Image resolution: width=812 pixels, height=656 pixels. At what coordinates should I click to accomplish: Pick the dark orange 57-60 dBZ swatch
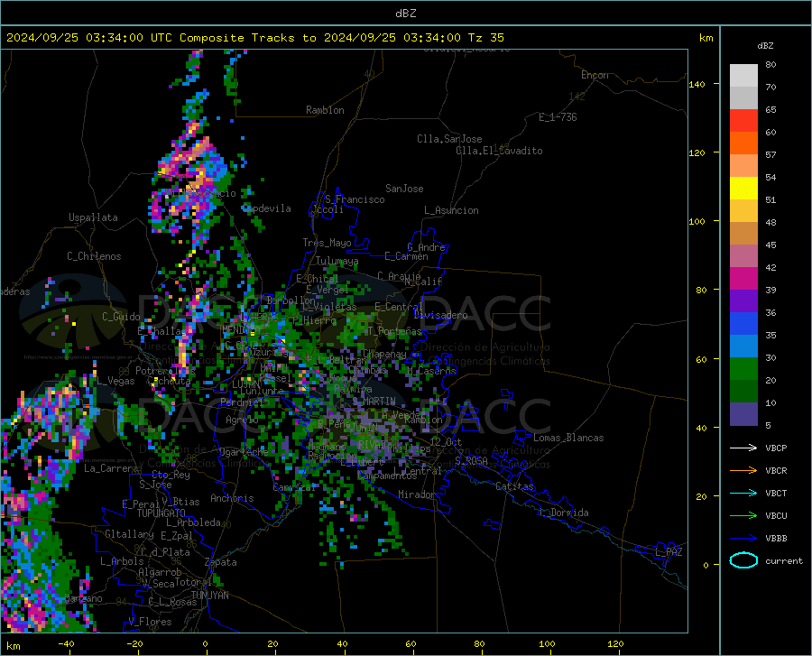tap(743, 143)
